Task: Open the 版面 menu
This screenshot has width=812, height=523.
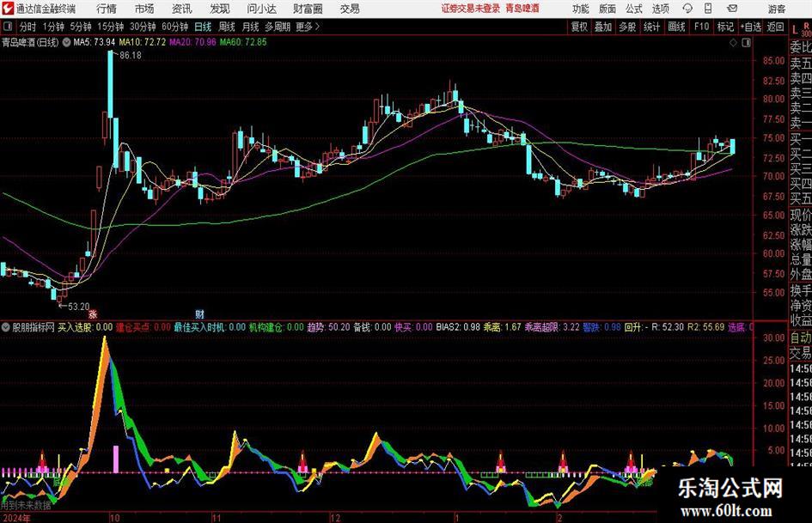Action: 607,9
